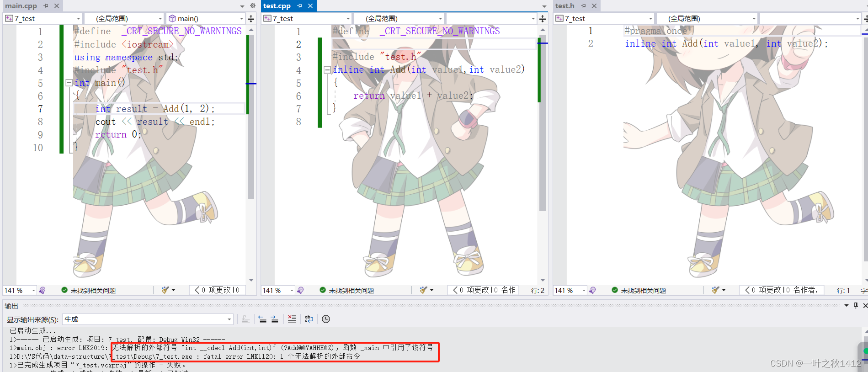The height and width of the screenshot is (372, 868).
Task: Toggle the timestamp clock icon in output
Action: pyautogui.click(x=326, y=319)
